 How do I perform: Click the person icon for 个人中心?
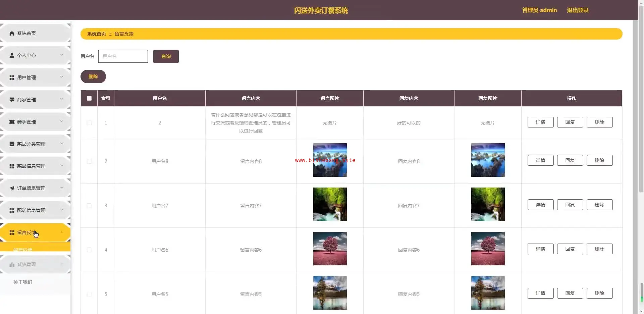[x=12, y=55]
